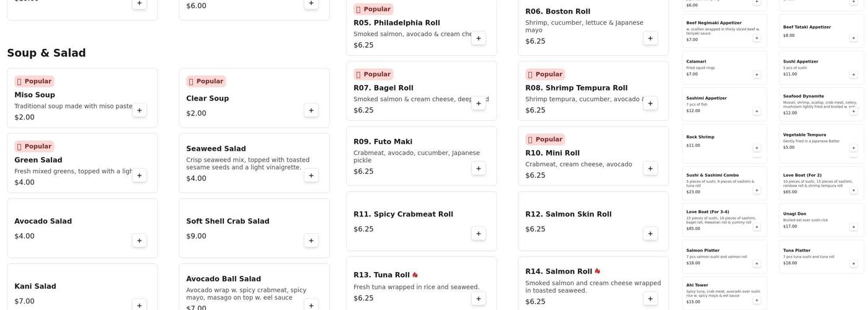Add R09 Futo Maki to the order

[478, 169]
